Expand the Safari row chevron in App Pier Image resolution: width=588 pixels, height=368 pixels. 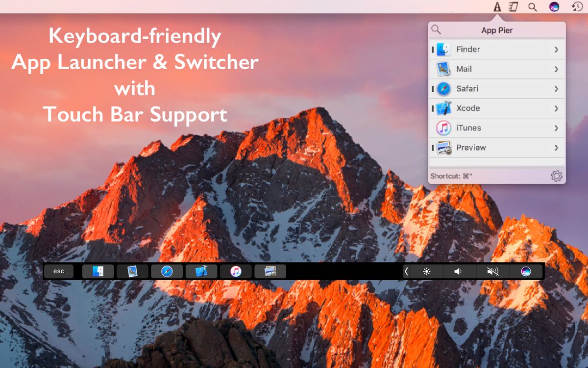(556, 89)
